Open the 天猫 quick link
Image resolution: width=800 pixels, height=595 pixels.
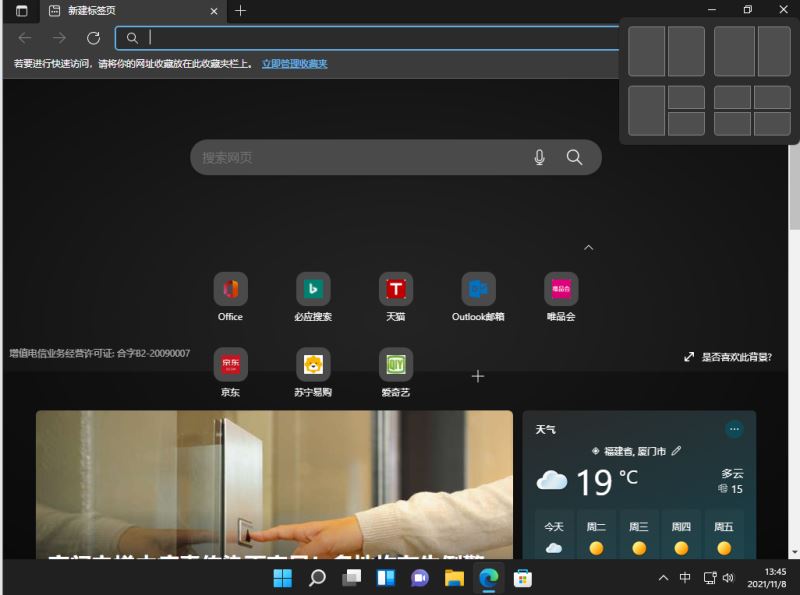(x=396, y=297)
